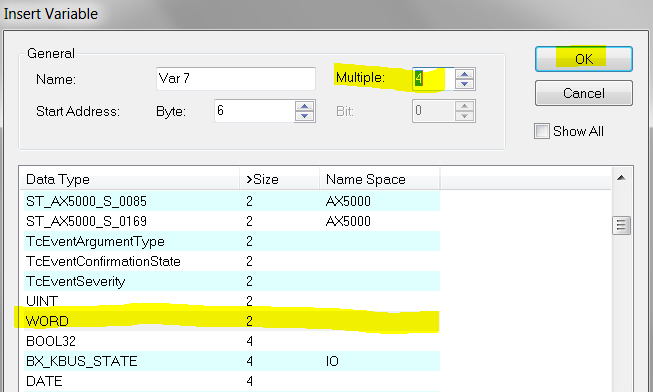Increment the Byte start address

click(304, 106)
